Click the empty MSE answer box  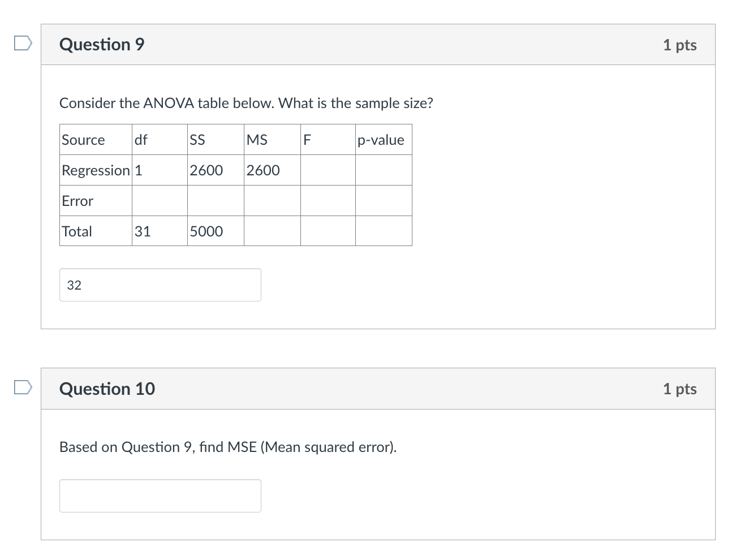tap(160, 495)
